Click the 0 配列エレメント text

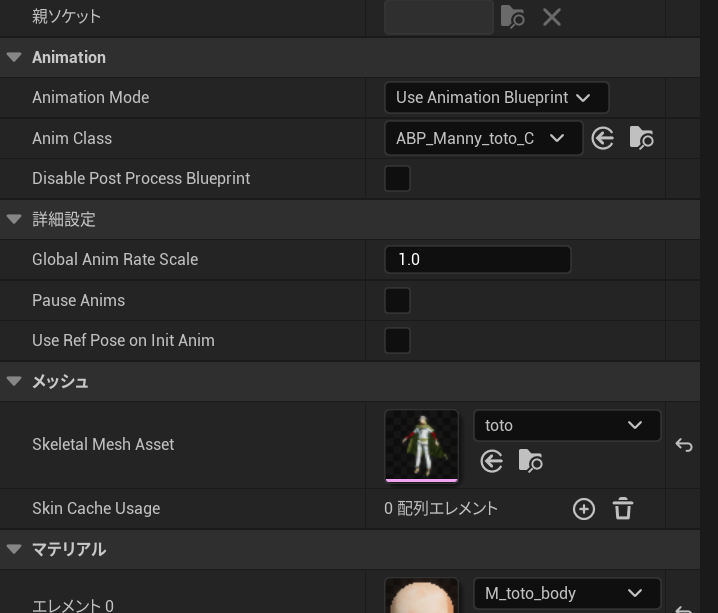[x=441, y=509]
